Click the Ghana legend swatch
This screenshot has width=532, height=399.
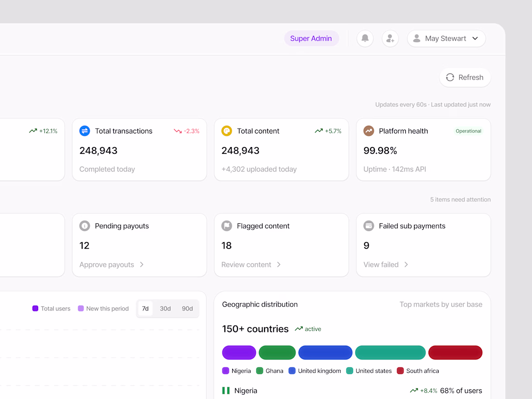pos(260,371)
